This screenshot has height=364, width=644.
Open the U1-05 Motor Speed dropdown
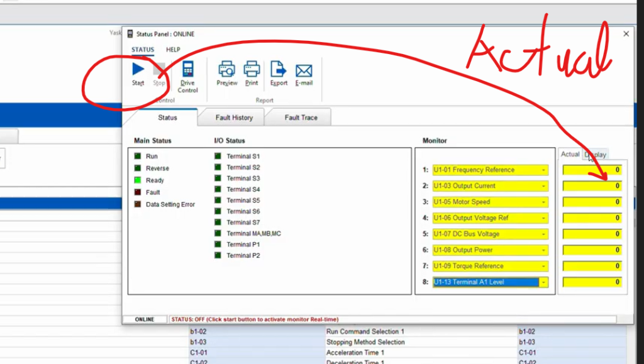[543, 202]
